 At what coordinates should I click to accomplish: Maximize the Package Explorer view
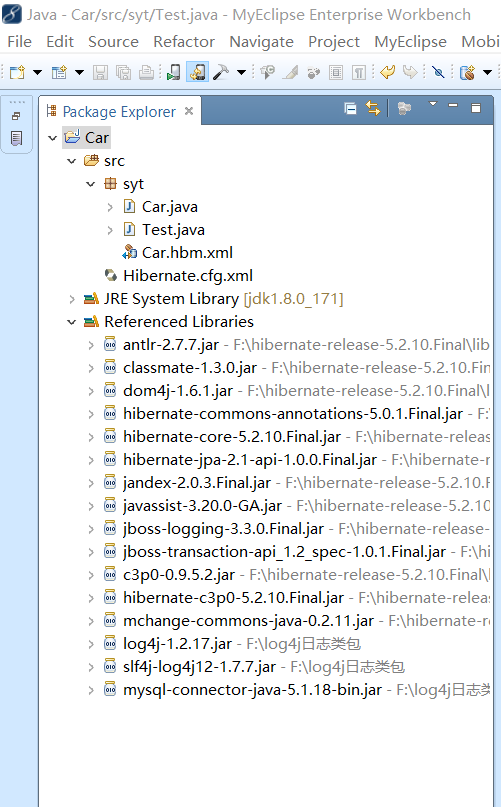point(476,108)
